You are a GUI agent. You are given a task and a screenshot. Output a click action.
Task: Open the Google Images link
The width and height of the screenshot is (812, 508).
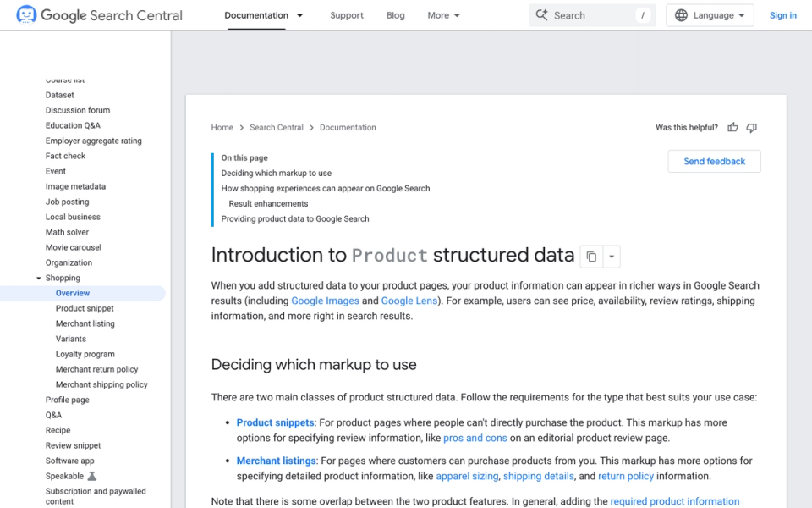pos(325,301)
